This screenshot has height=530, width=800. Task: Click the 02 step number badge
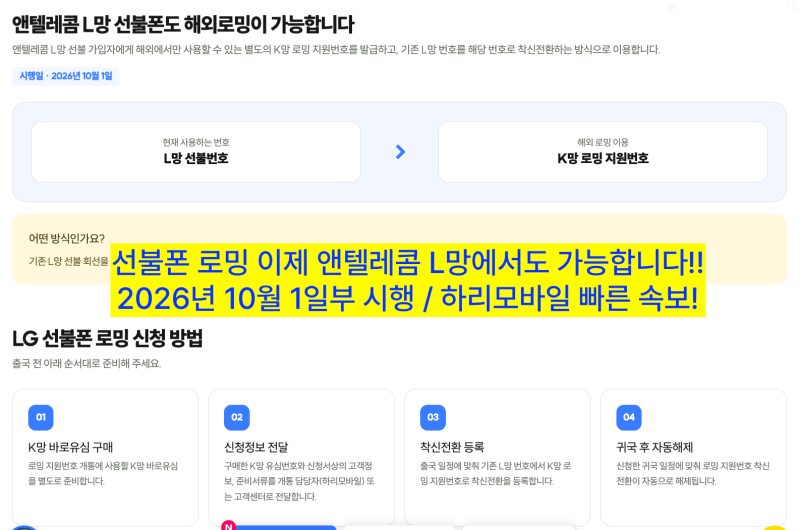point(237,417)
